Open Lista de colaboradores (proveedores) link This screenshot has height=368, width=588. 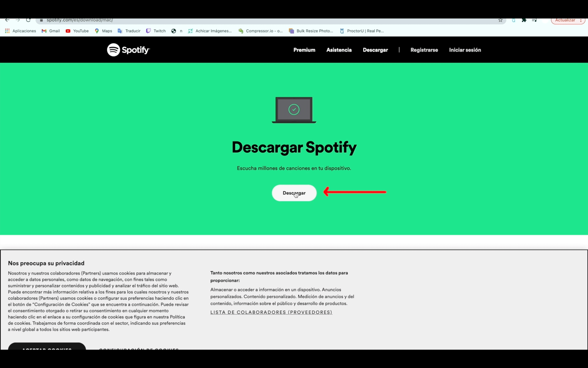tap(271, 312)
